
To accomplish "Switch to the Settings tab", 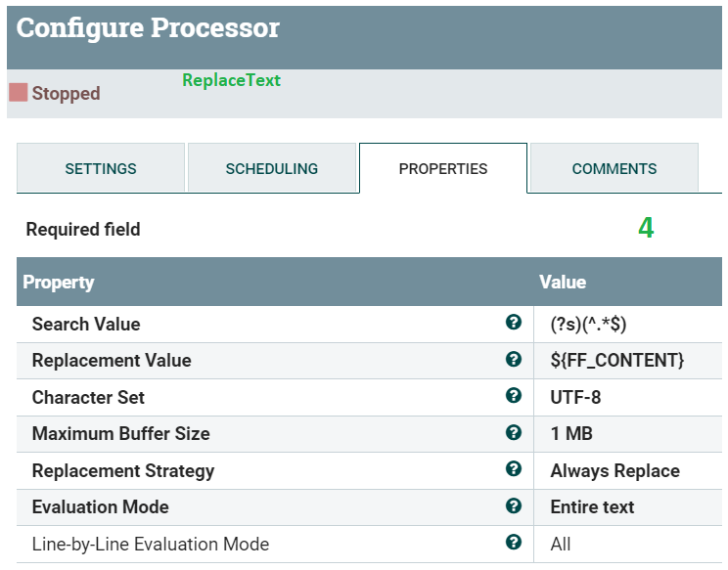I will (101, 168).
